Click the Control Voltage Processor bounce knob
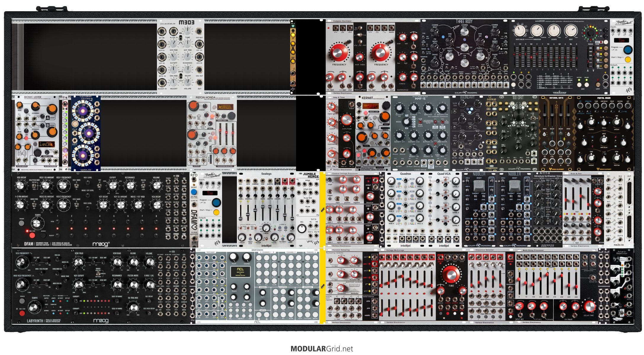This screenshot has width=644, height=355. pyautogui.click(x=370, y=197)
